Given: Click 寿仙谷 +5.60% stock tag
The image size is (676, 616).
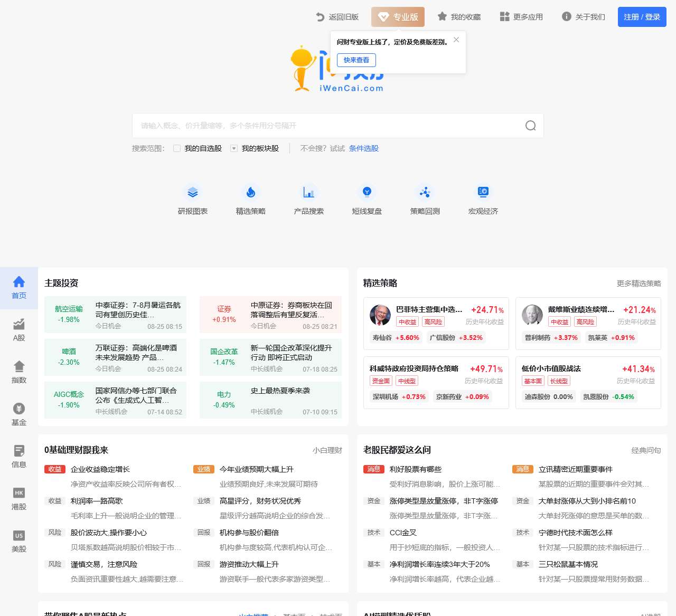Looking at the screenshot, I should 396,338.
